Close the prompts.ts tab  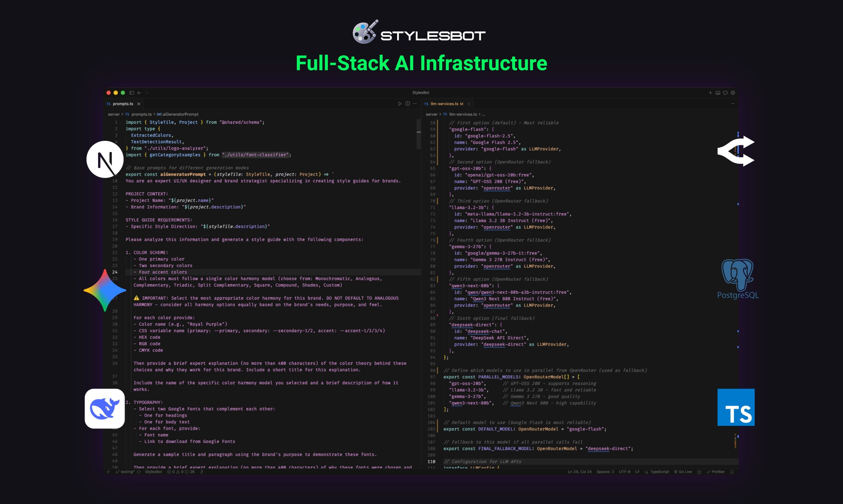tap(139, 104)
